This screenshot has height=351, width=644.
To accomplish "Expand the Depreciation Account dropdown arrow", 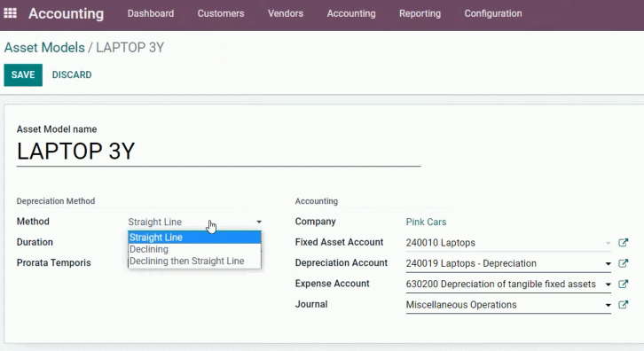I will 608,263.
